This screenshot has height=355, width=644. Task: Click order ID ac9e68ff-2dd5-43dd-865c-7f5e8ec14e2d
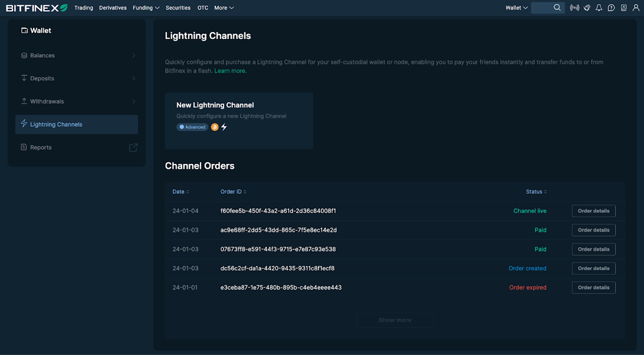[x=279, y=230]
